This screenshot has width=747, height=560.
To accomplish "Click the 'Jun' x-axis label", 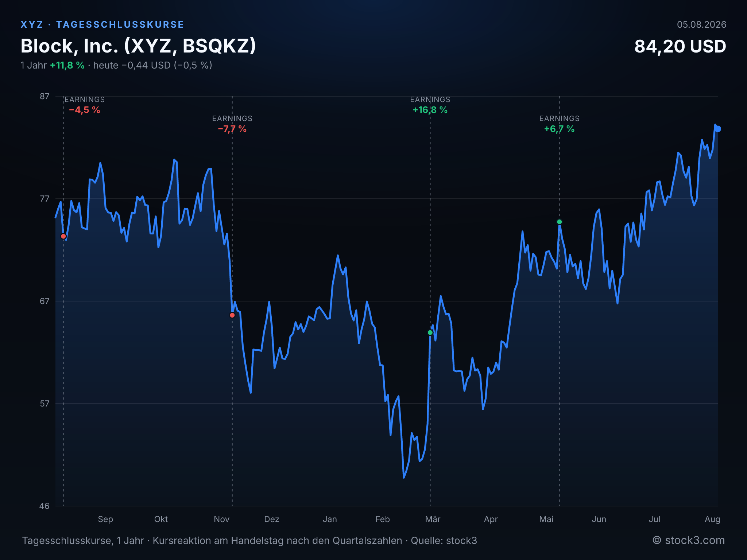I will (599, 519).
